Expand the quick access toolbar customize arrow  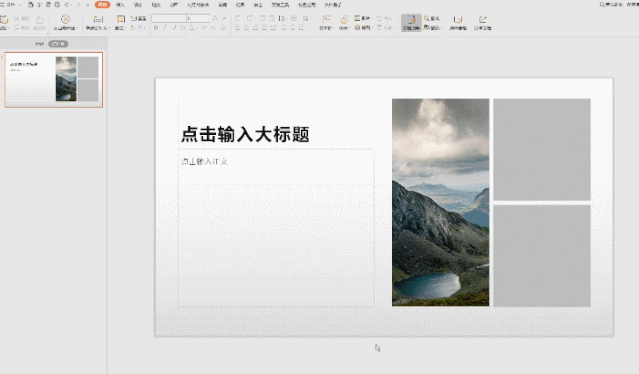[x=88, y=5]
